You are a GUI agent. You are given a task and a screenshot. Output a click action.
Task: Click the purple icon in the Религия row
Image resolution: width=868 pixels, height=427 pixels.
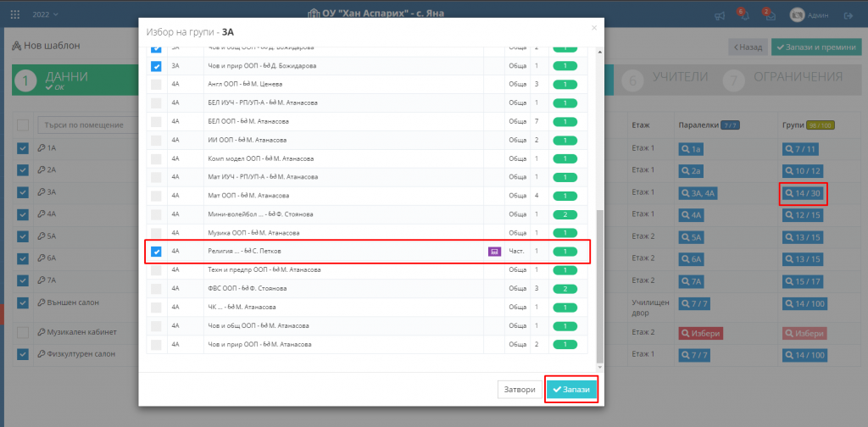[x=493, y=252]
